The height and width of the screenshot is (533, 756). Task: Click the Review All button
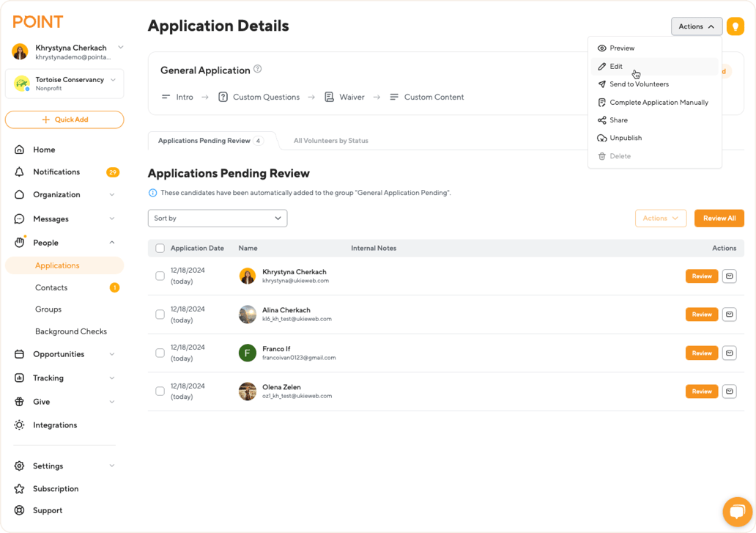719,218
